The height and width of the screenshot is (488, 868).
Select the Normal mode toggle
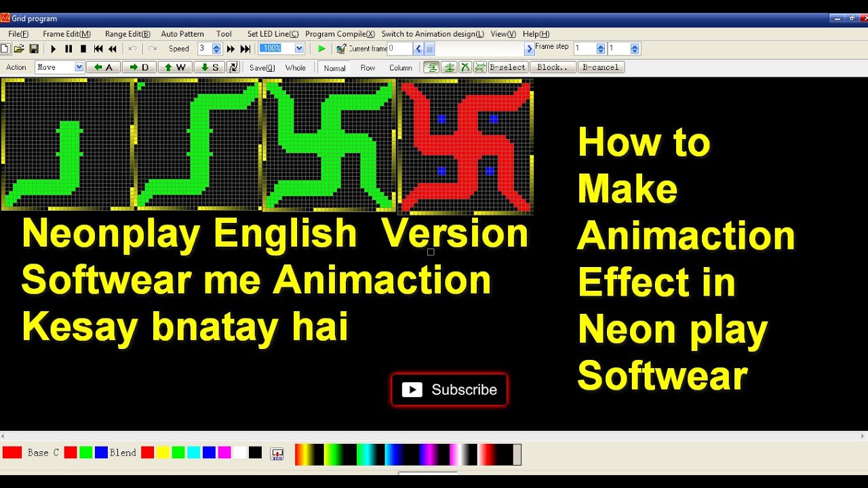334,68
